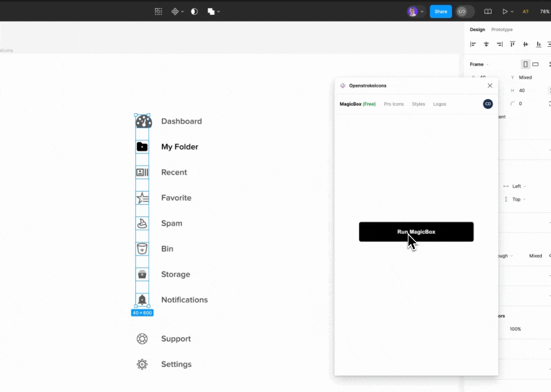Click the Share button
The width and height of the screenshot is (551, 392).
coord(440,11)
